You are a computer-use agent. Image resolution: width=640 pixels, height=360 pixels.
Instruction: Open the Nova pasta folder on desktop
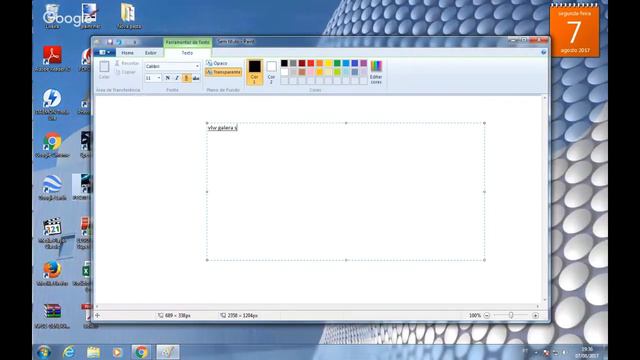129,16
